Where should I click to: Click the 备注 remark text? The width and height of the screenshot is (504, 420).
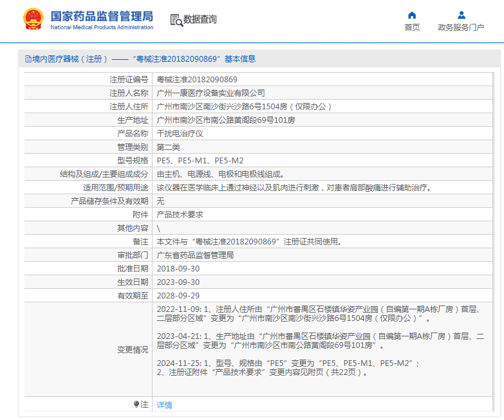point(249,241)
